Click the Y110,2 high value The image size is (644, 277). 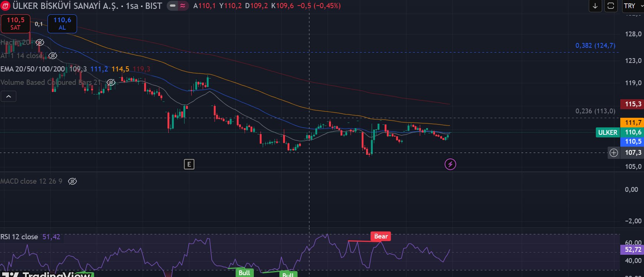tap(230, 6)
